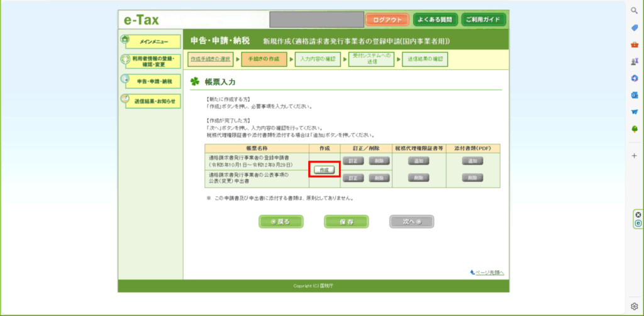Click 削除 next to 訂正 in 登録申請書 row
Viewport: 644px width, 316px height.
(x=379, y=161)
